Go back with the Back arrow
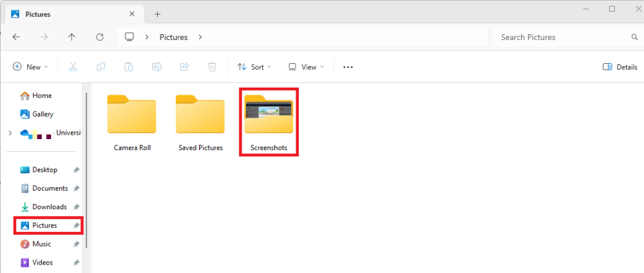 point(16,37)
